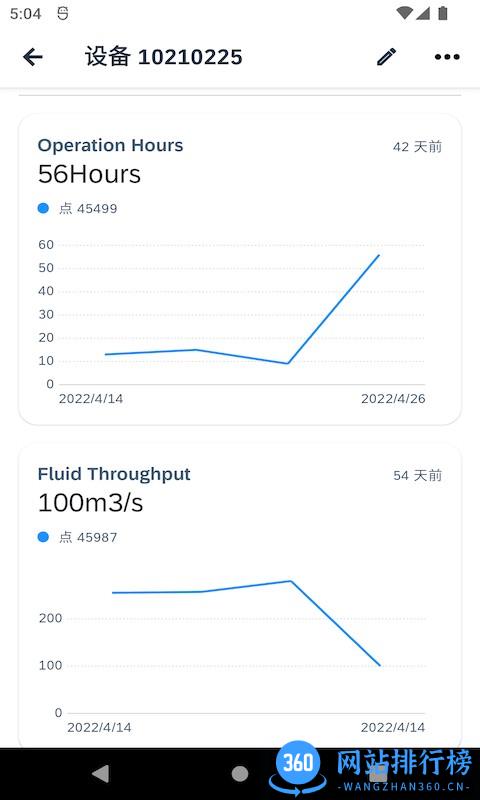Tap the blue legend dot for 点 45987
Viewport: 480px width, 800px height.
click(x=43, y=537)
